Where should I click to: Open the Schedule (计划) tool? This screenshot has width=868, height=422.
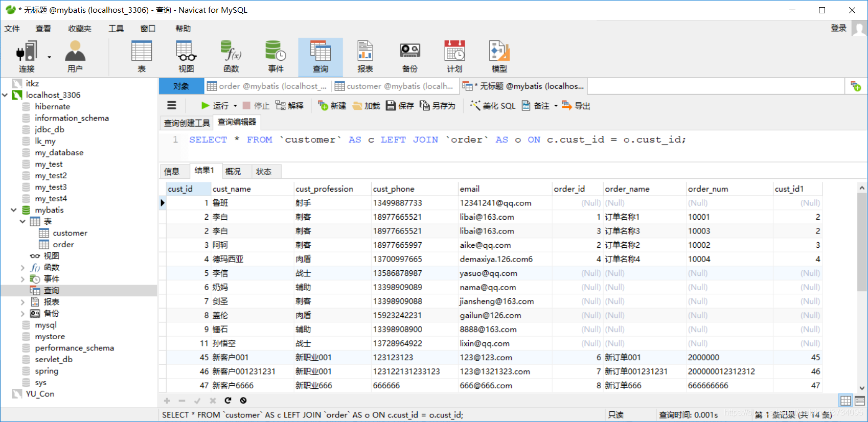454,56
